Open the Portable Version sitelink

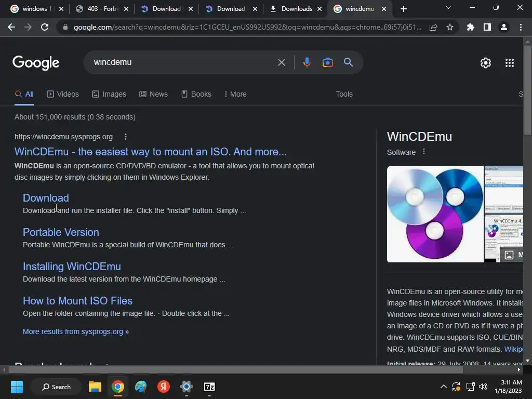(61, 232)
